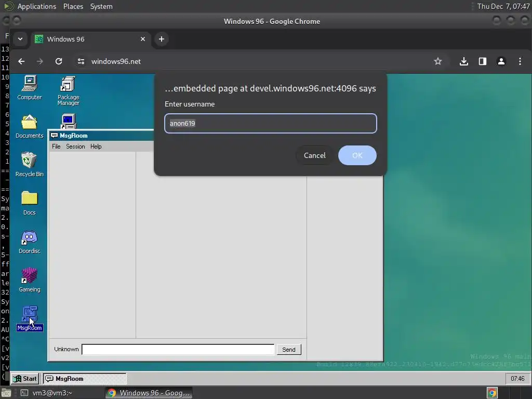Open a new Chrome tab
Viewport: 532px width, 399px height.
(162, 39)
